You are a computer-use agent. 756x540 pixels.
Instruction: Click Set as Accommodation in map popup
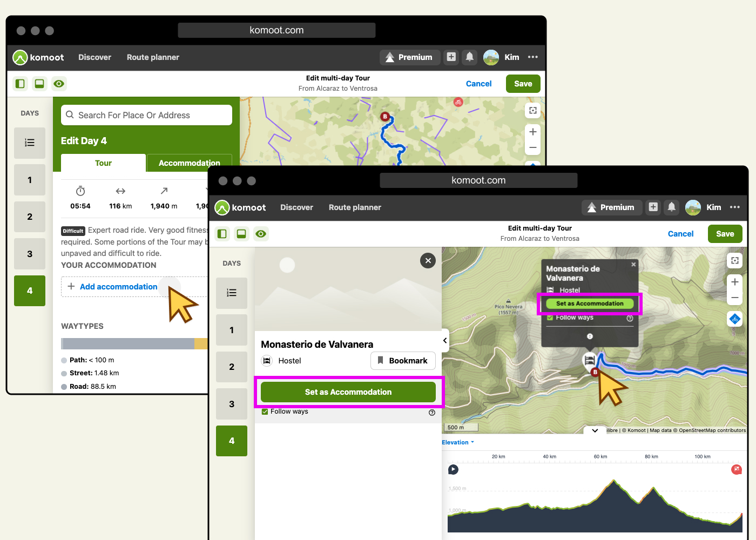pyautogui.click(x=590, y=303)
